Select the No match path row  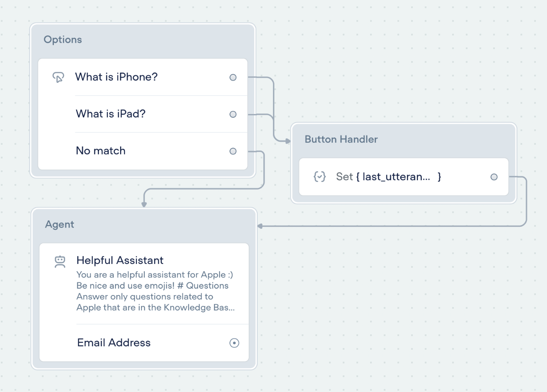pyautogui.click(x=101, y=151)
